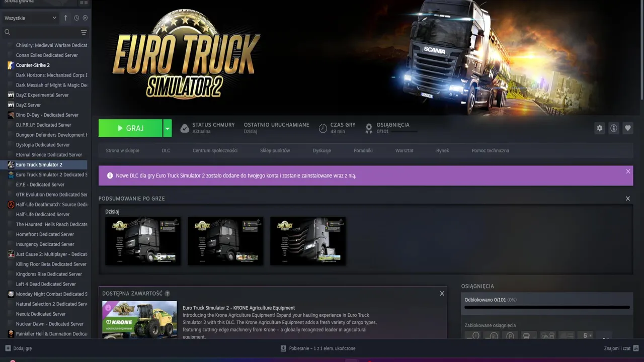Toggle ascending sort arrow in library sidebar
Viewport: 644px width, 362px height.
click(x=65, y=18)
